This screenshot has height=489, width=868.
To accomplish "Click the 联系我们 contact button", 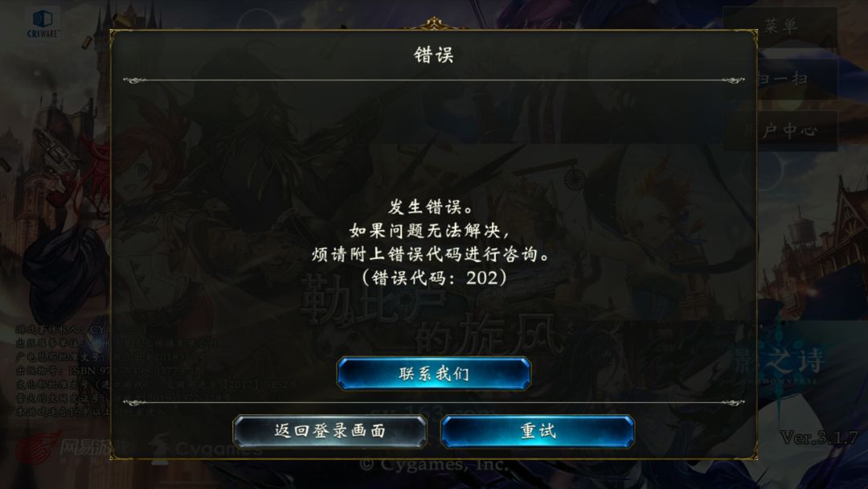I will click(x=433, y=374).
